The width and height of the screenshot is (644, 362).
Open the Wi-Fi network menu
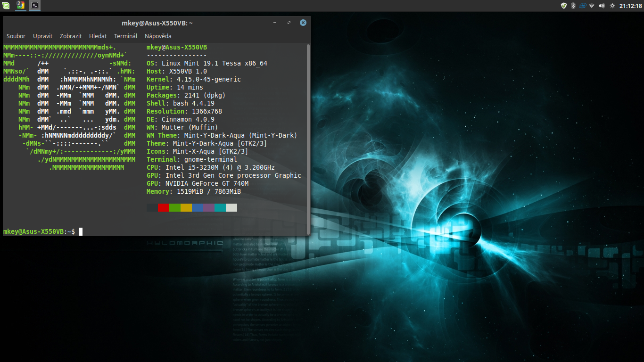click(x=592, y=6)
